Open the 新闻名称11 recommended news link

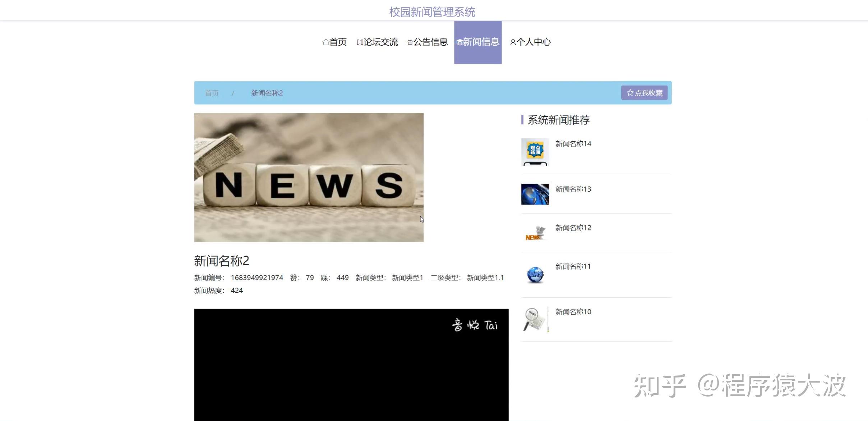click(x=573, y=266)
